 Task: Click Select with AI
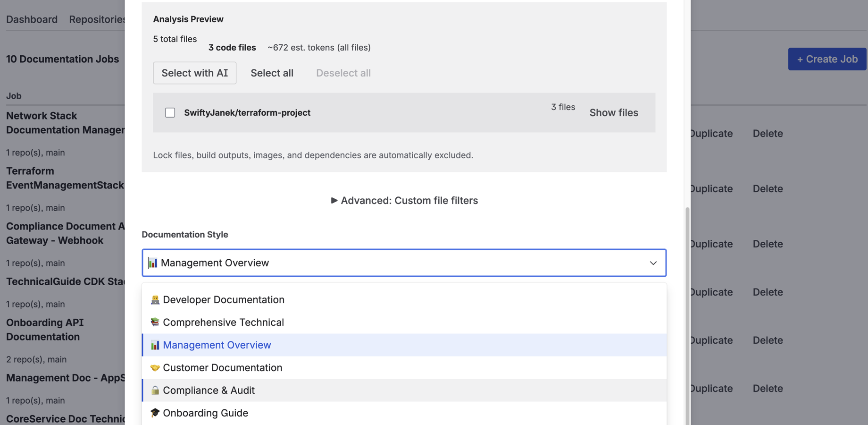tap(194, 73)
